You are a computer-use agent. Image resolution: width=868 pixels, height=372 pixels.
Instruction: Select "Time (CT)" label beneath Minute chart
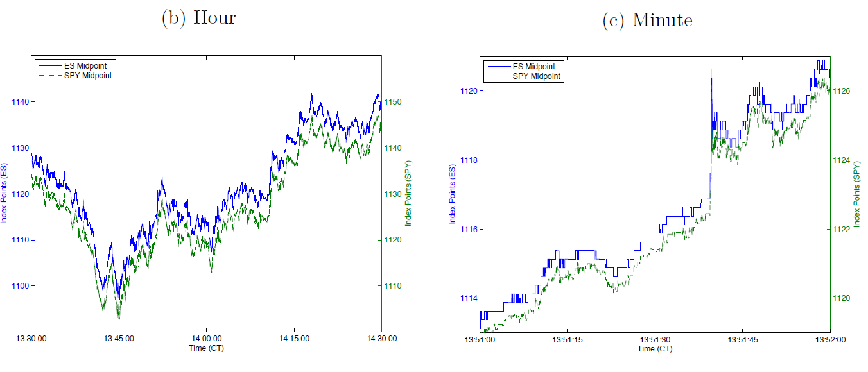point(655,349)
